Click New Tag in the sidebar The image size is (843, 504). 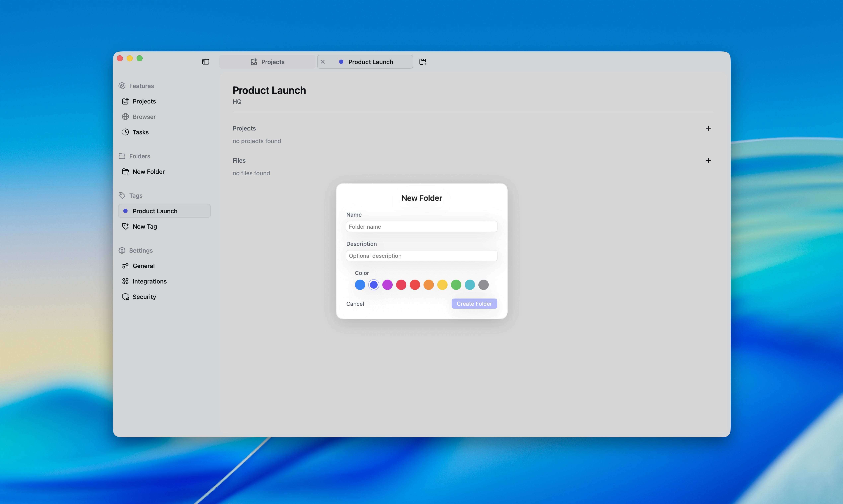[x=164, y=226]
